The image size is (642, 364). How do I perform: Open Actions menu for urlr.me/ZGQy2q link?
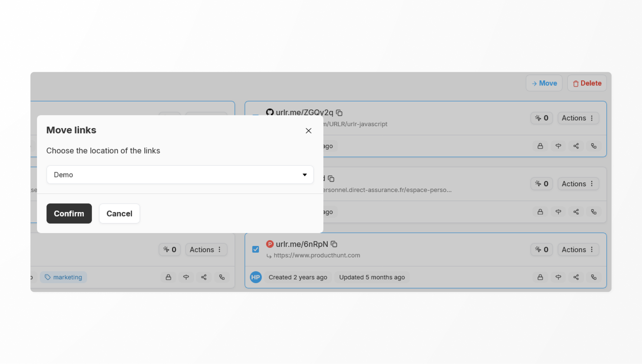[x=578, y=118]
